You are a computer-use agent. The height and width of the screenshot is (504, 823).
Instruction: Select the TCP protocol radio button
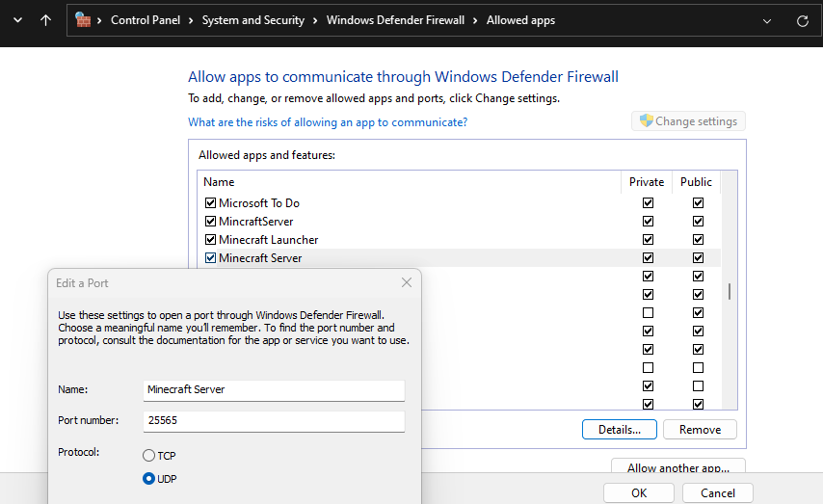(x=148, y=456)
